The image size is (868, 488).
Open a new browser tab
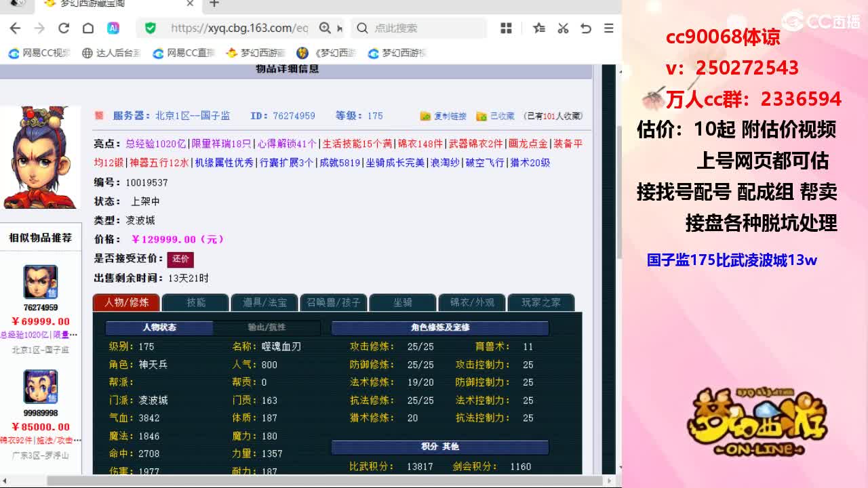point(214,4)
